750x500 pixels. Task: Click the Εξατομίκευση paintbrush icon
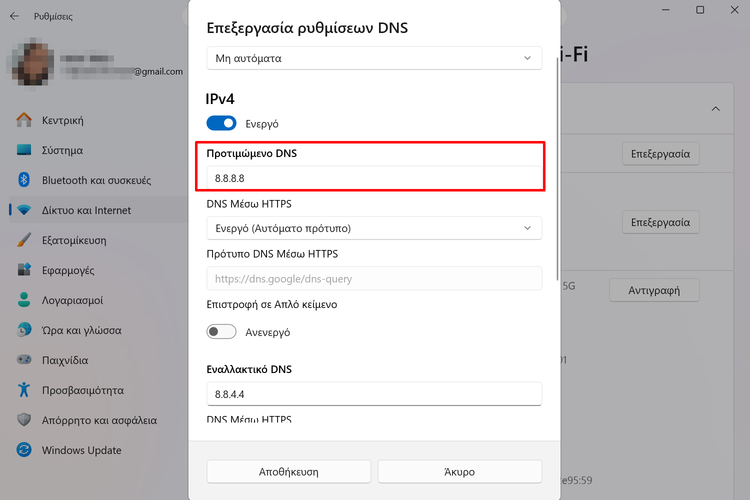tap(25, 240)
